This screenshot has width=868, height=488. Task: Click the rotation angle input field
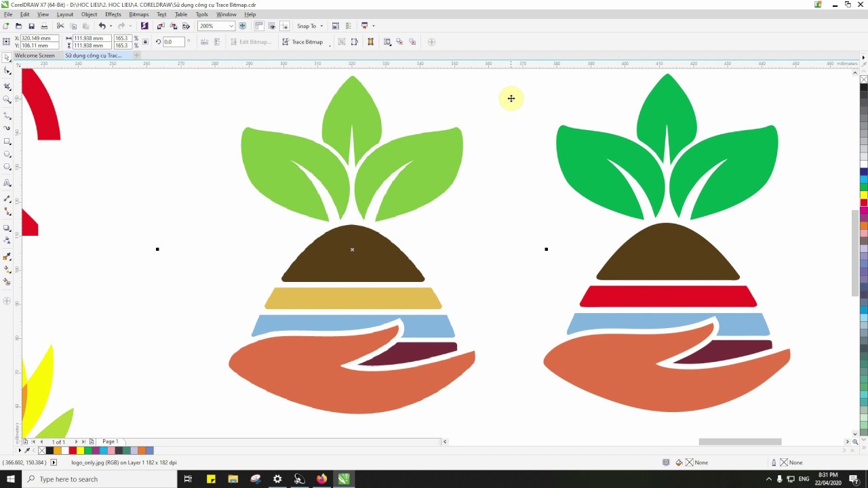click(172, 42)
